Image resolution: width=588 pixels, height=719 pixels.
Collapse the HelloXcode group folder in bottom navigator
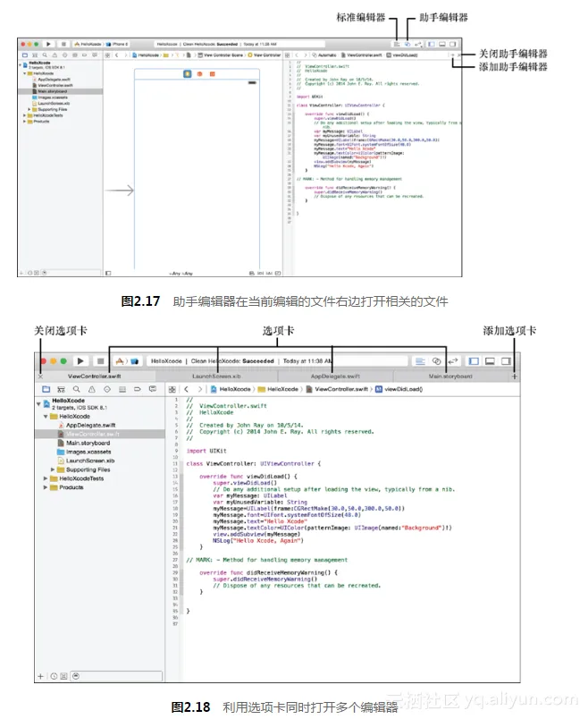tap(46, 417)
